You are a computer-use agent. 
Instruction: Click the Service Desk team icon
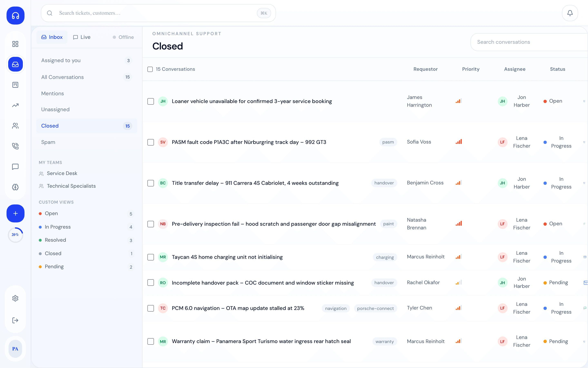pos(41,174)
